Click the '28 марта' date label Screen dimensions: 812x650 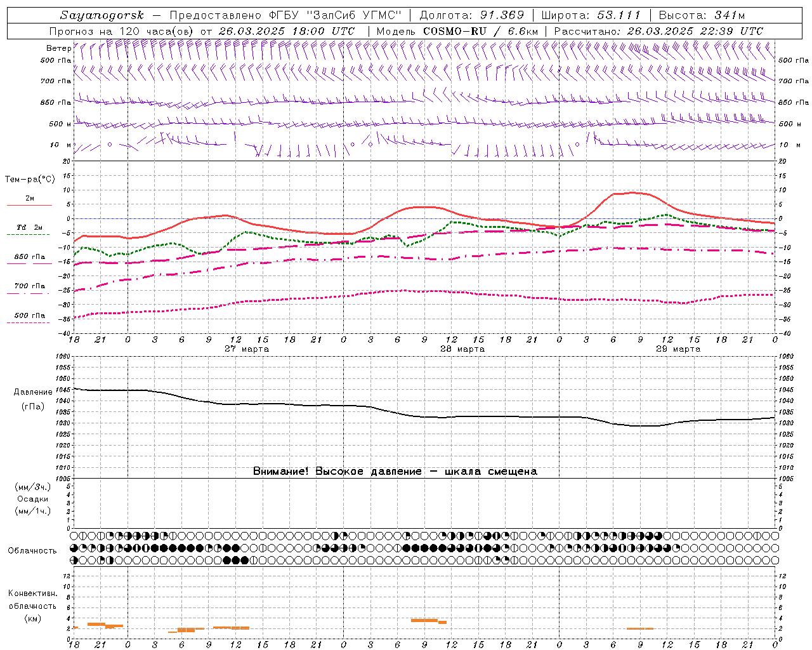point(462,349)
